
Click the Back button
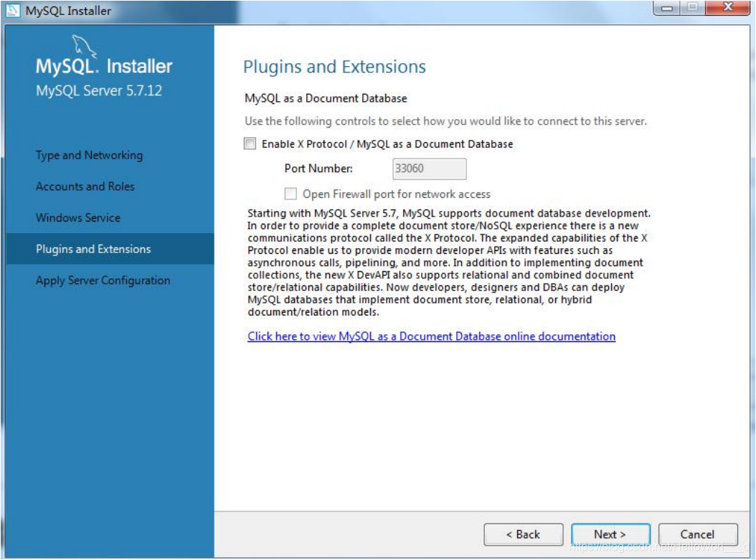(523, 534)
